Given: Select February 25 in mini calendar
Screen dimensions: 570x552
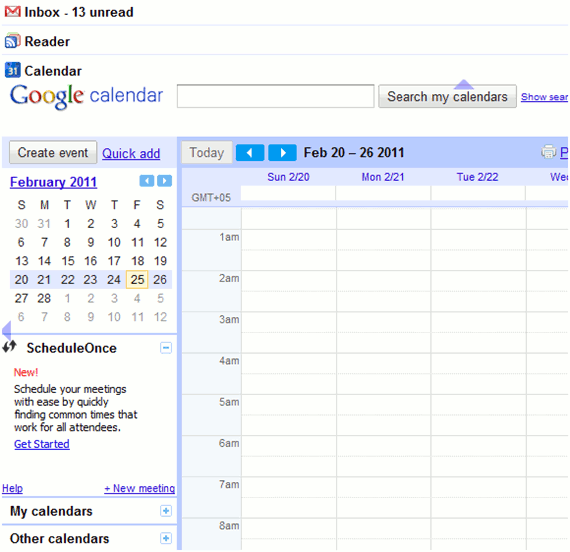Looking at the screenshot, I should pos(137,280).
